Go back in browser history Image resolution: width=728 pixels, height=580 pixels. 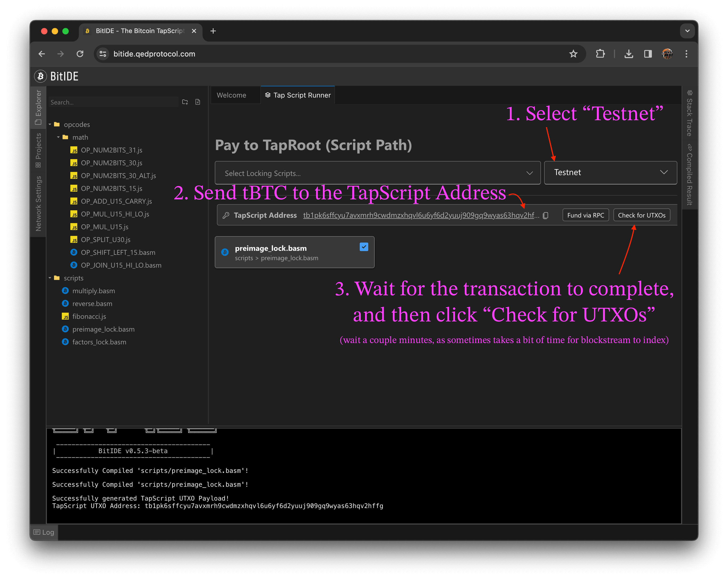42,54
